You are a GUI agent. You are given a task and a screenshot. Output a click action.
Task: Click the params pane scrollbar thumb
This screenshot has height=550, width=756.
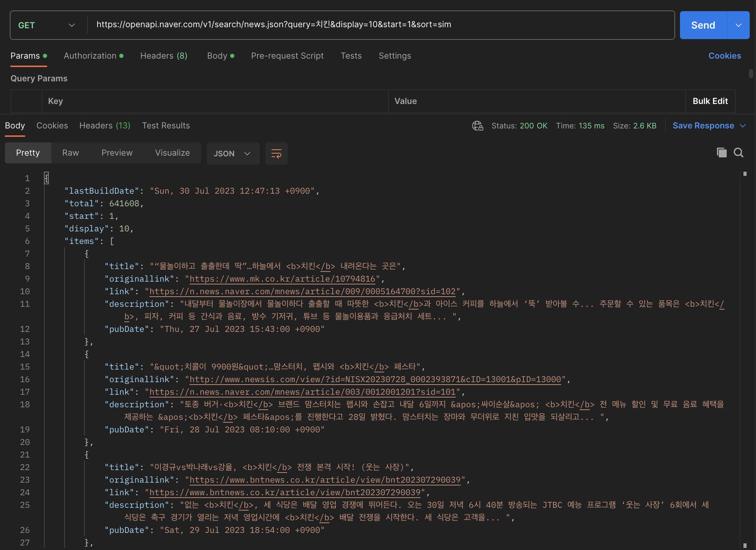coord(751,74)
